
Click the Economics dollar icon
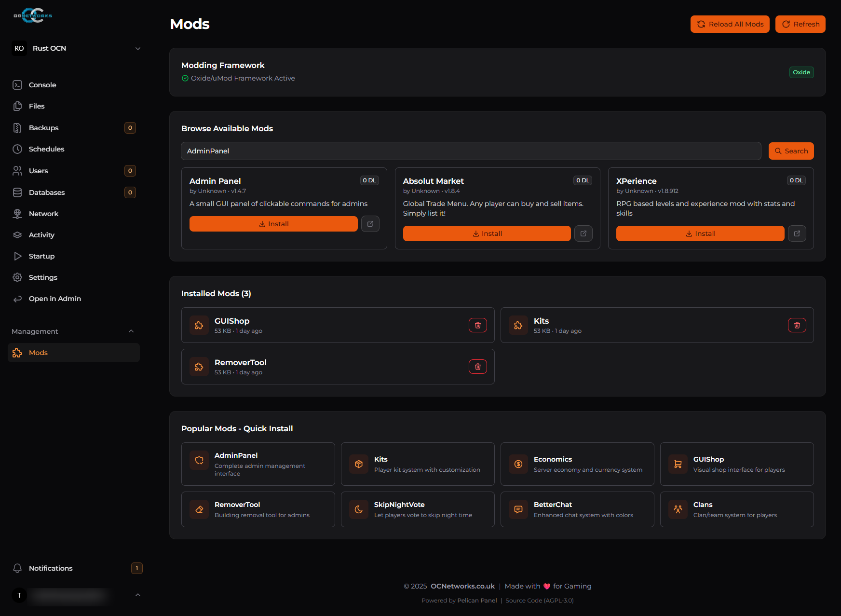(x=518, y=464)
